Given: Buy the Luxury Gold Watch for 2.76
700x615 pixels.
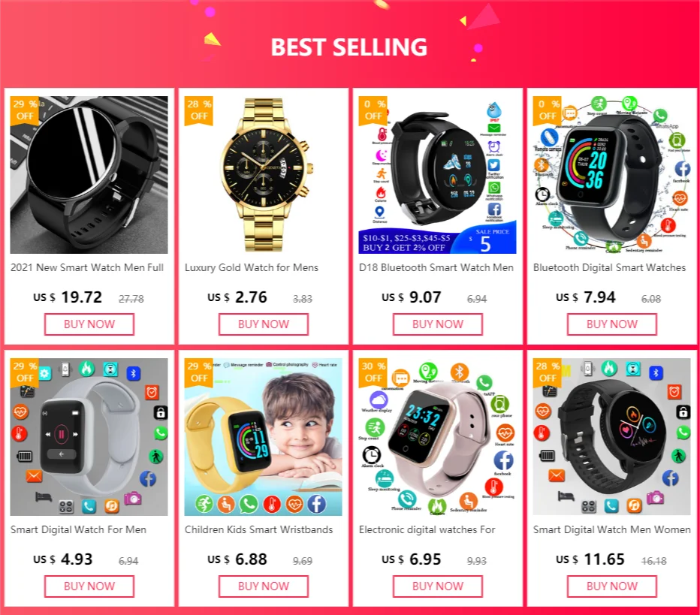Looking at the screenshot, I should pyautogui.click(x=264, y=324).
